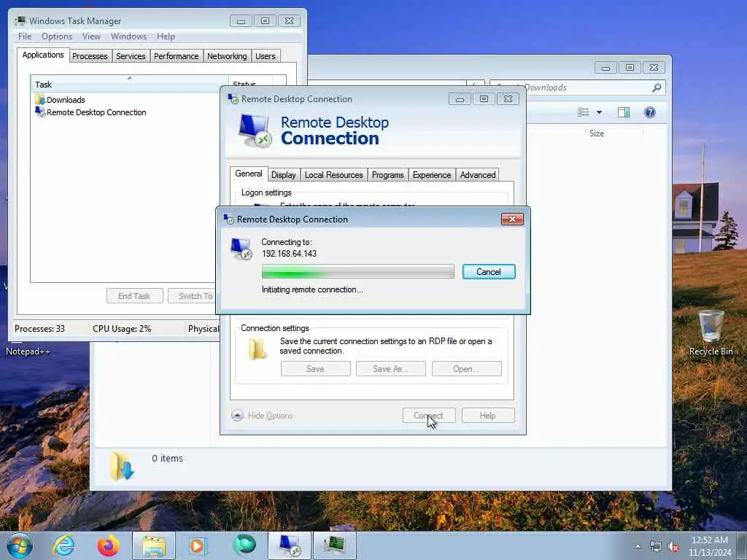This screenshot has width=747, height=560.
Task: Click the connection progress bar
Action: 357,271
